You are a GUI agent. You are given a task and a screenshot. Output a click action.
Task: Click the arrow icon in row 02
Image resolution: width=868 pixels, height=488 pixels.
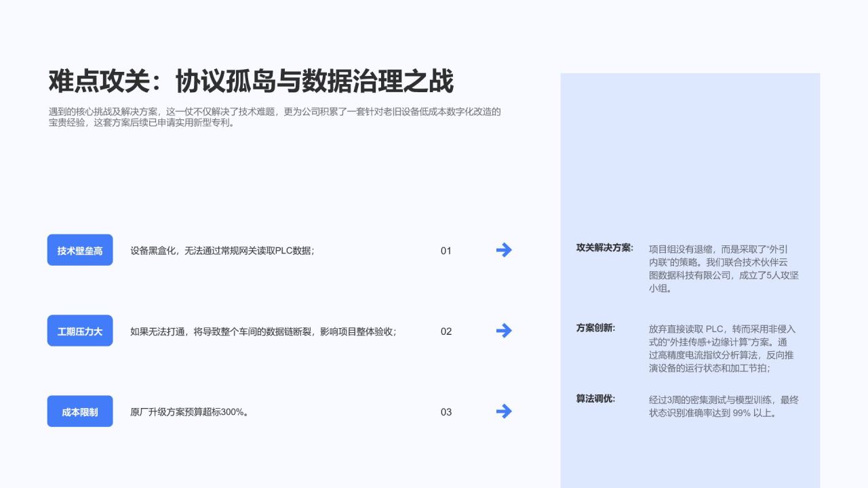pos(504,331)
